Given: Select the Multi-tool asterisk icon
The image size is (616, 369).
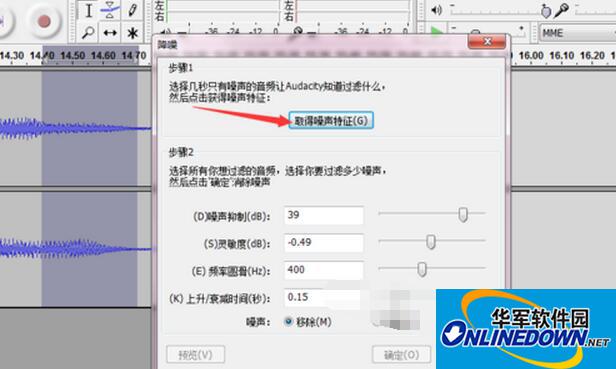Looking at the screenshot, I should (x=132, y=33).
